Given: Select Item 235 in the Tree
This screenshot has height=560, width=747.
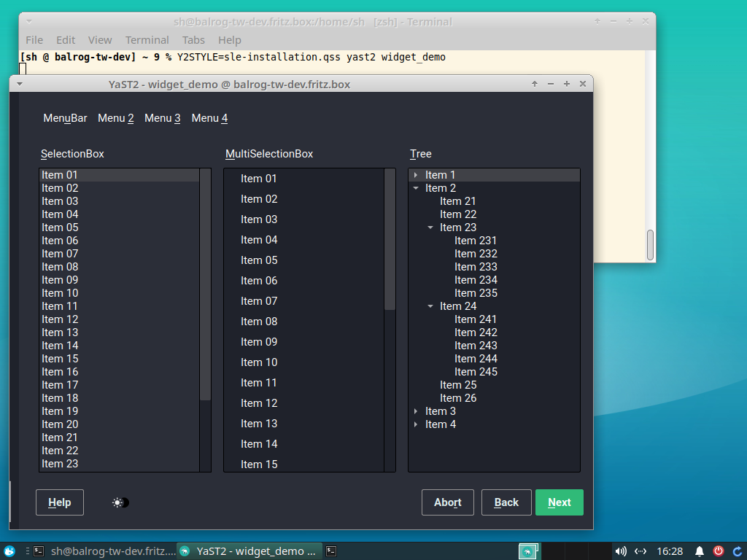Looking at the screenshot, I should pos(476,293).
